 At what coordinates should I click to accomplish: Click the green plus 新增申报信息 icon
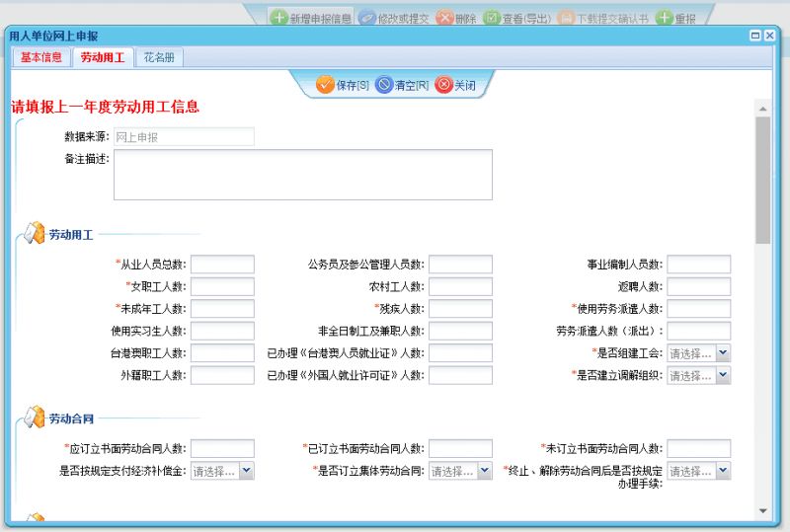click(x=279, y=18)
